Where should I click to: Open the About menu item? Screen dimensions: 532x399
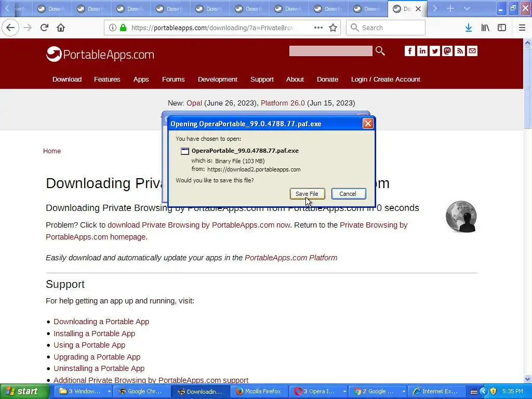(x=295, y=79)
